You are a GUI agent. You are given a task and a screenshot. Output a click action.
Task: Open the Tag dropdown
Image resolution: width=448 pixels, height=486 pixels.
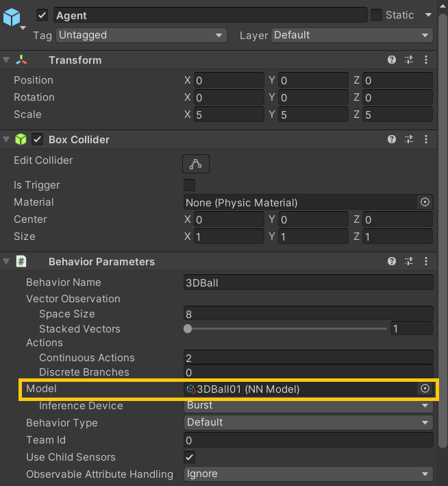point(141,35)
